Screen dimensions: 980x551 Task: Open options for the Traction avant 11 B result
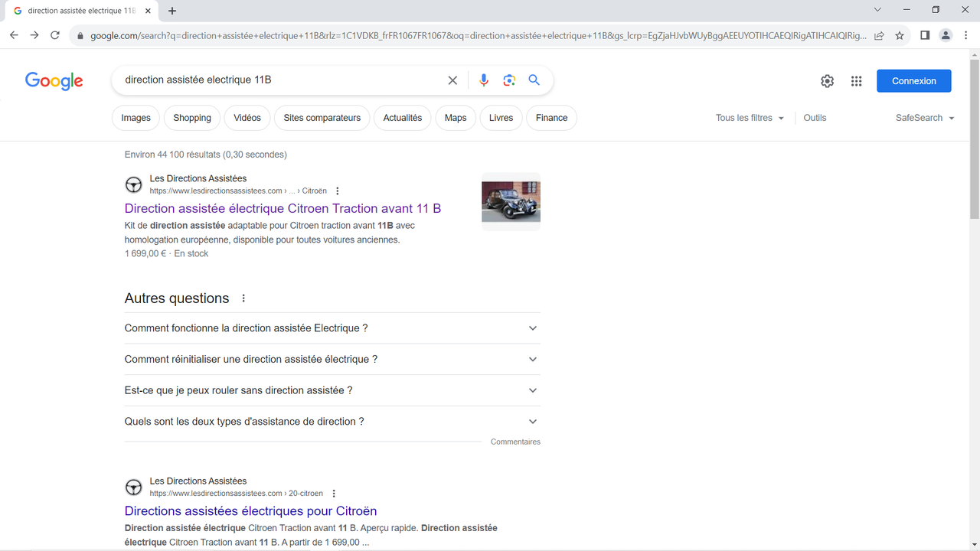click(x=338, y=191)
